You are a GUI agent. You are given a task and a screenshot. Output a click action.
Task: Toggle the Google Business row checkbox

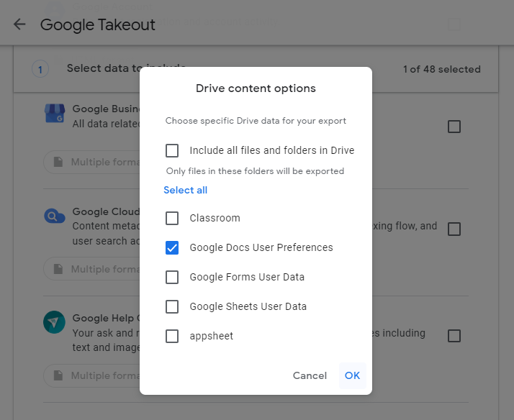click(x=454, y=127)
